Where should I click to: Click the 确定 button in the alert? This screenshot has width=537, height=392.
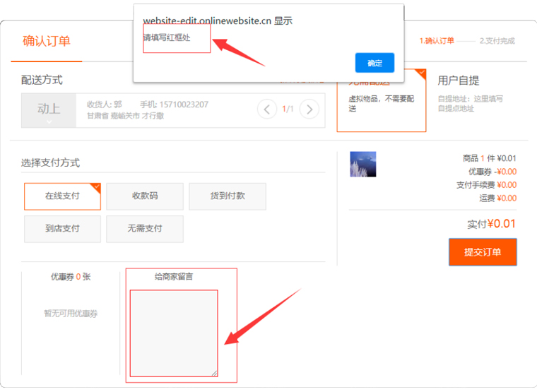[374, 63]
